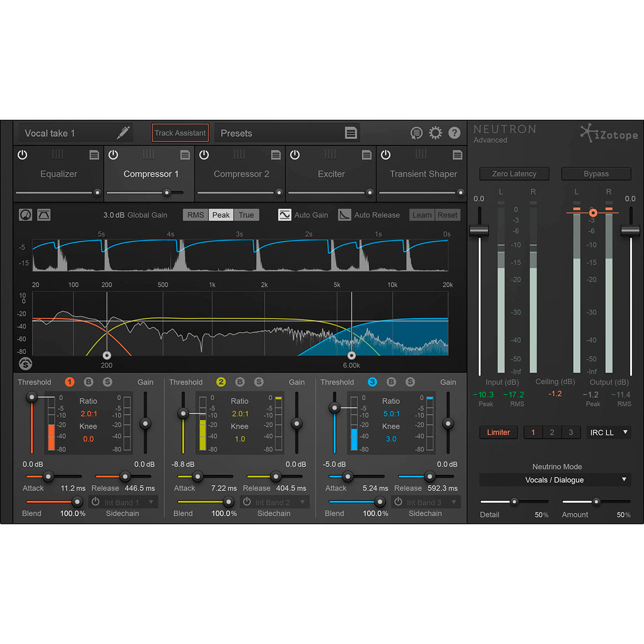This screenshot has width=644, height=644.
Task: Open the Compressor 1 preset list icon
Action: [x=185, y=155]
